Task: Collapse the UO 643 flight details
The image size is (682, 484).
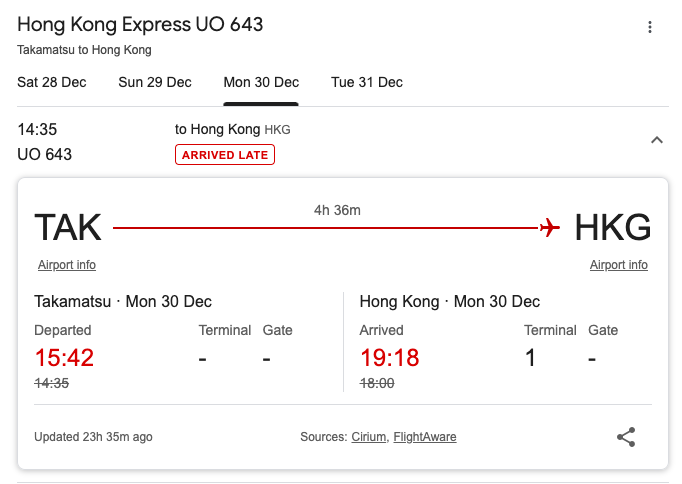Action: pos(657,140)
